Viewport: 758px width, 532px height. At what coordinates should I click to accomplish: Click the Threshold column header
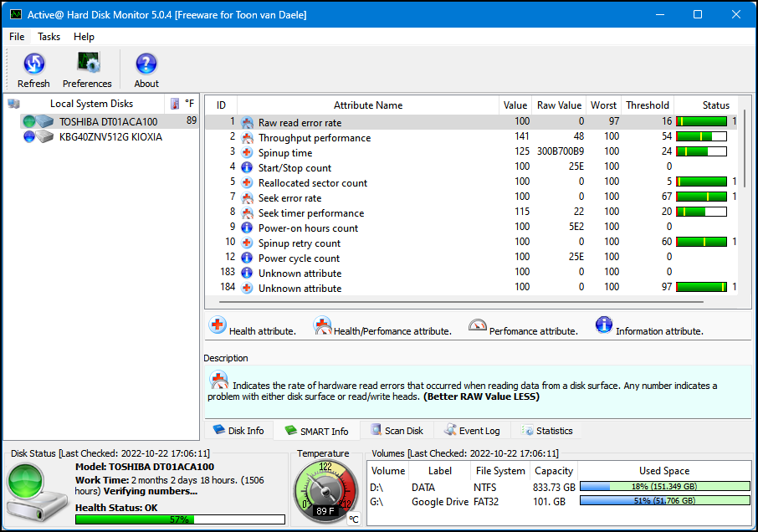point(648,105)
